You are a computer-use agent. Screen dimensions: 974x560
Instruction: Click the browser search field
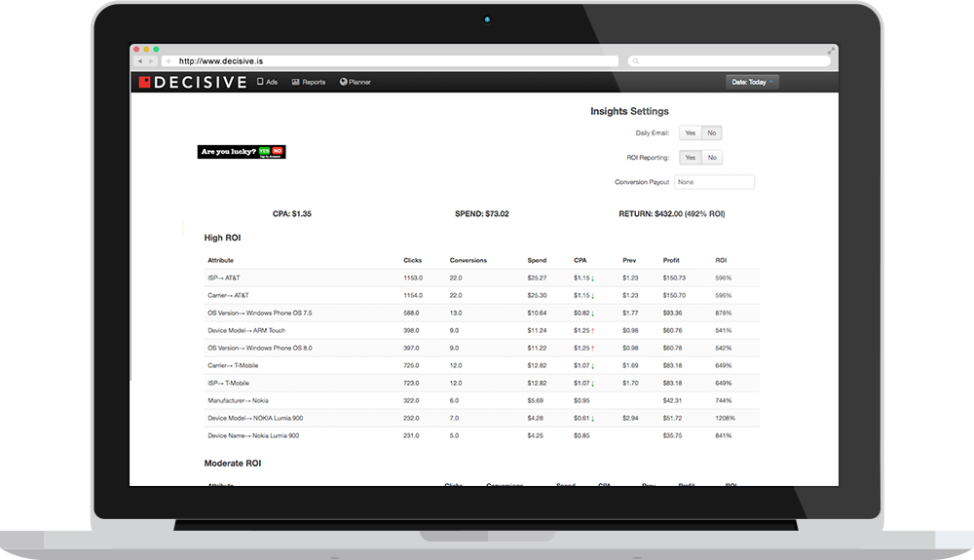[730, 60]
